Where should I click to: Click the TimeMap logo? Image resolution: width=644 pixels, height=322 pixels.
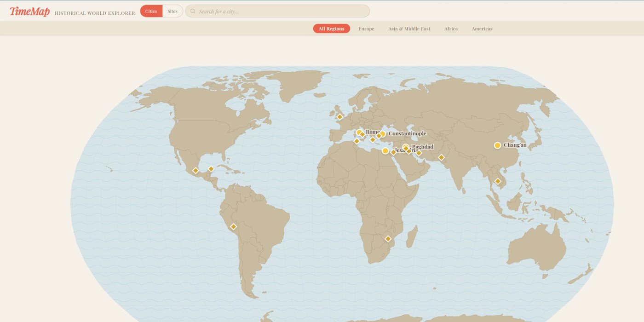[29, 11]
